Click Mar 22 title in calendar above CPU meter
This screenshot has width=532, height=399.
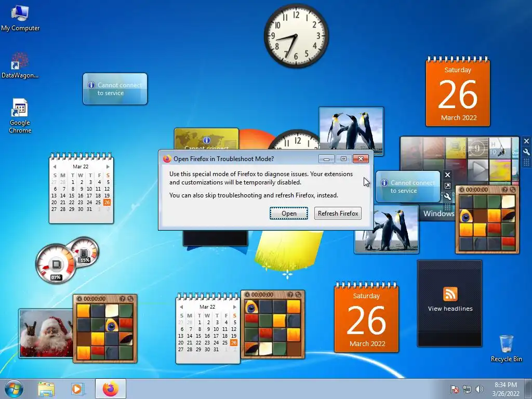point(81,167)
